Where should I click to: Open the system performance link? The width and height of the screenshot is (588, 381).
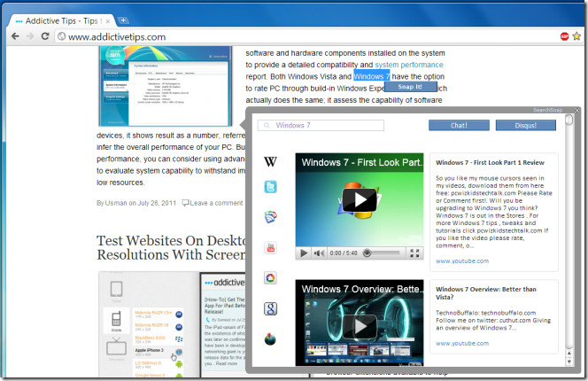(409, 65)
